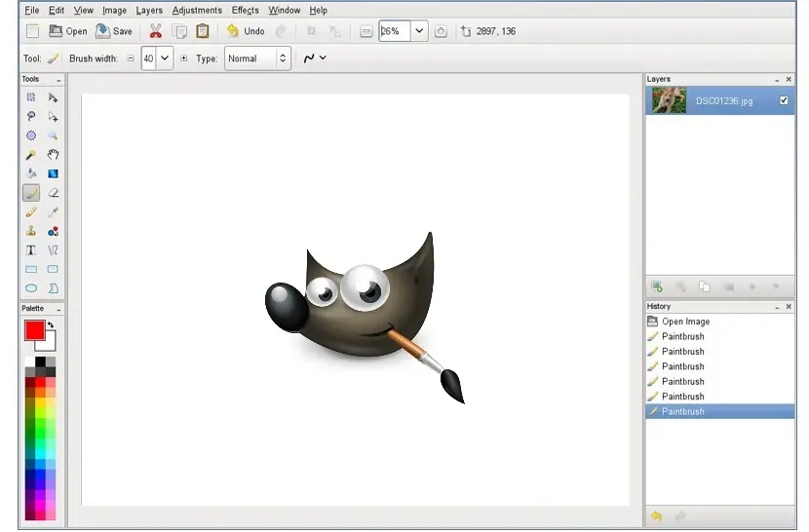Swap primary and secondary colors

point(51,324)
